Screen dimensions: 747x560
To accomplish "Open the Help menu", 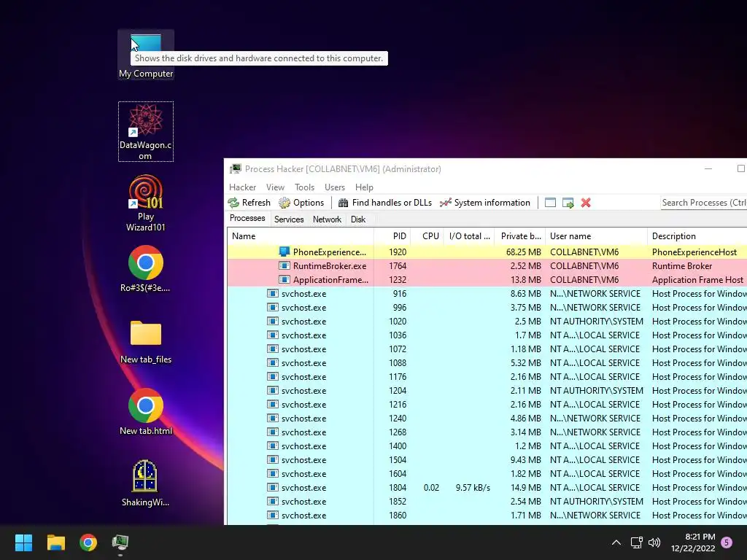I will coord(364,187).
